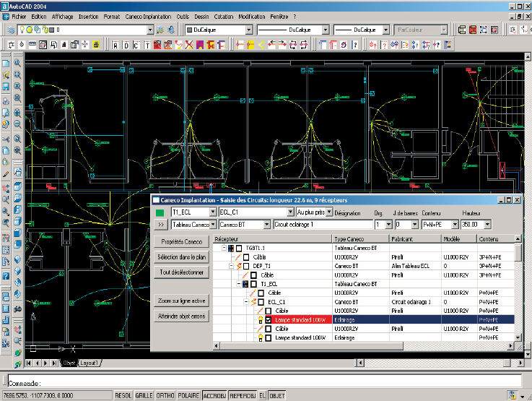
Task: Open the Caneco Implantation menu
Action: (148, 17)
